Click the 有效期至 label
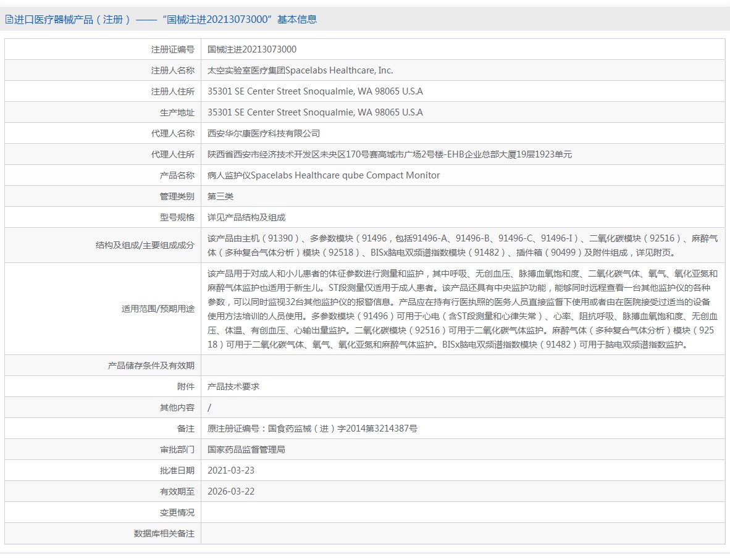 177,491
